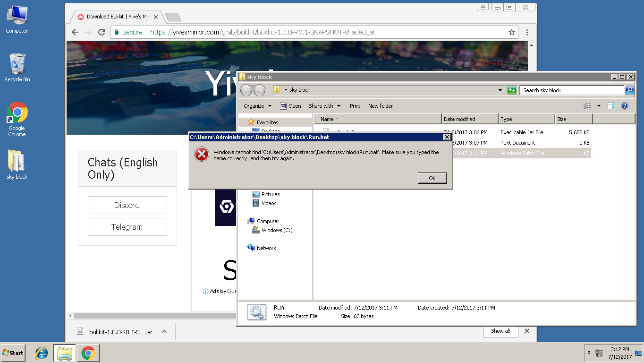Go back in Chrome
This screenshot has height=363, width=644.
point(75,32)
